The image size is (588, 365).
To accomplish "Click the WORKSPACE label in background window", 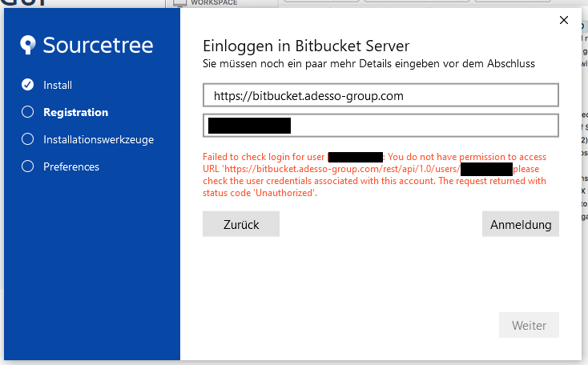I will 214,2.
